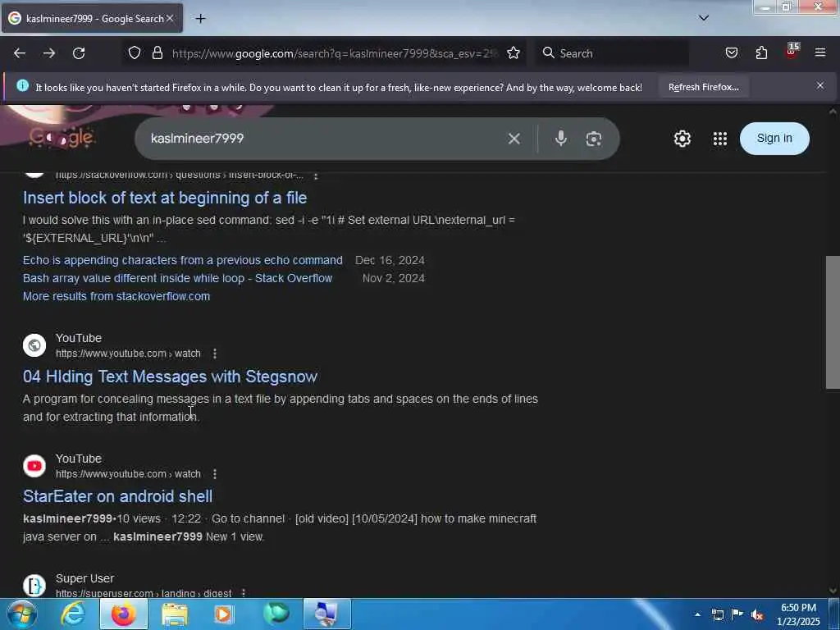The height and width of the screenshot is (630, 840).
Task: Reload the current Google search page
Action: (79, 53)
